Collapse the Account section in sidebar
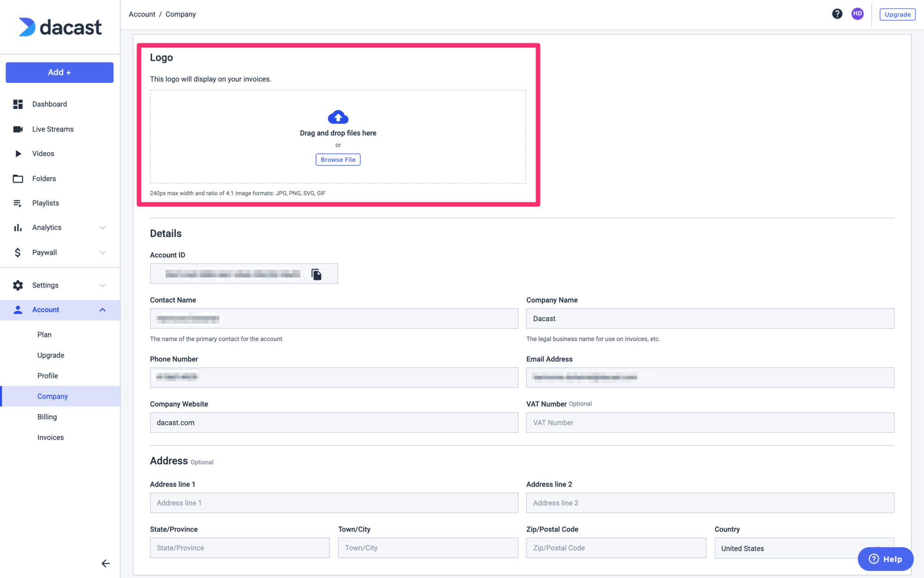This screenshot has height=578, width=924. [x=102, y=310]
